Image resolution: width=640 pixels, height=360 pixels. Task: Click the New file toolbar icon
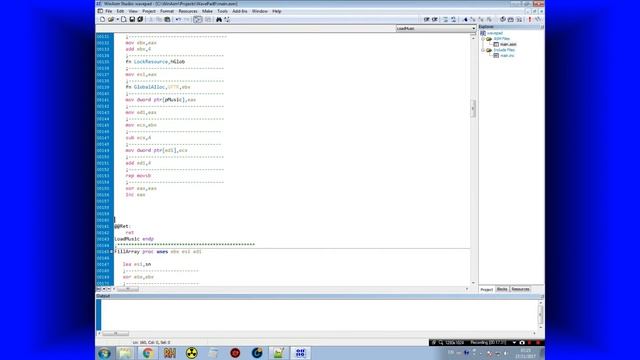point(102,20)
